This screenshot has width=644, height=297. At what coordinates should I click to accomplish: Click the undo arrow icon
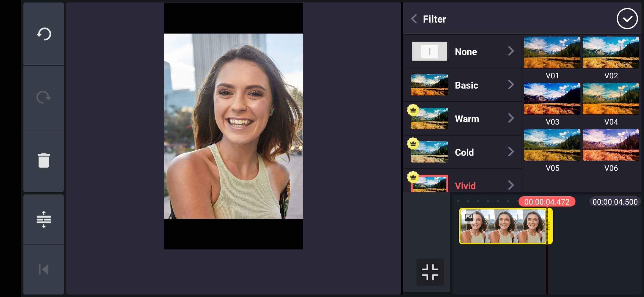click(x=44, y=34)
